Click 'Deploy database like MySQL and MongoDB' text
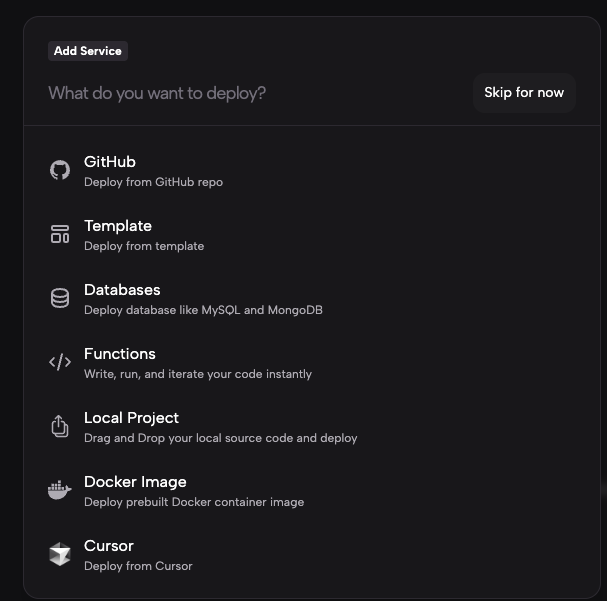607x601 pixels. [x=203, y=310]
